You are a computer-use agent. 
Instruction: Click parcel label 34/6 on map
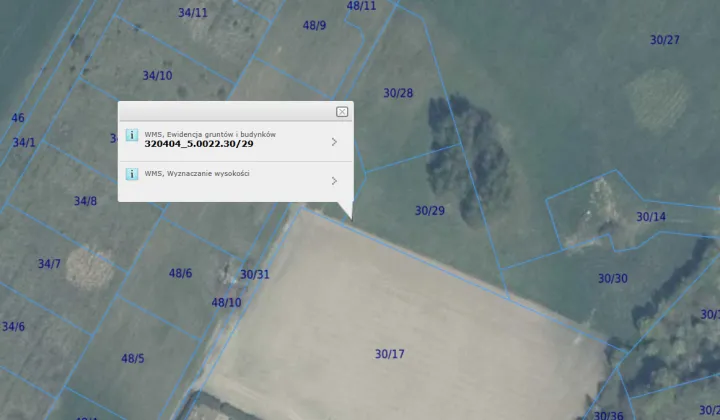click(x=13, y=327)
